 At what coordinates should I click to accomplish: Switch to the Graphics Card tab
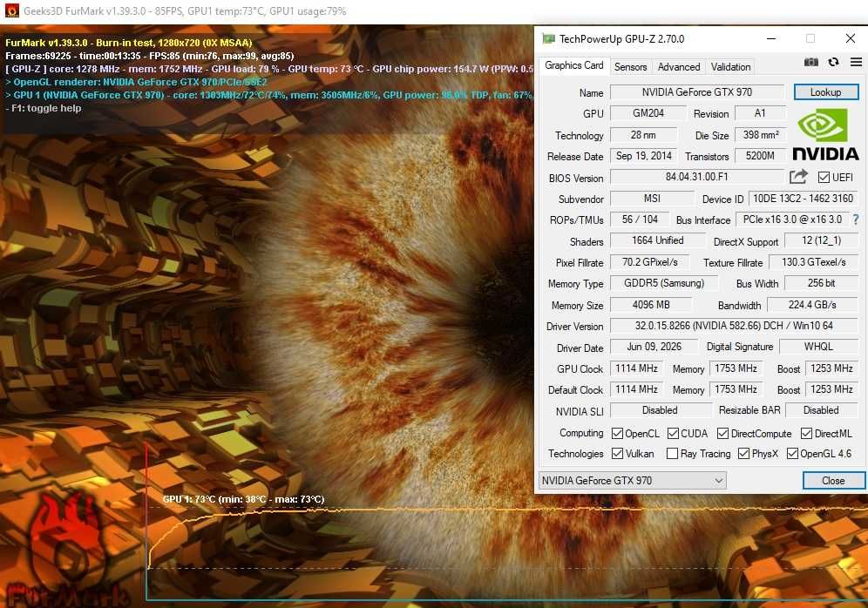point(573,65)
